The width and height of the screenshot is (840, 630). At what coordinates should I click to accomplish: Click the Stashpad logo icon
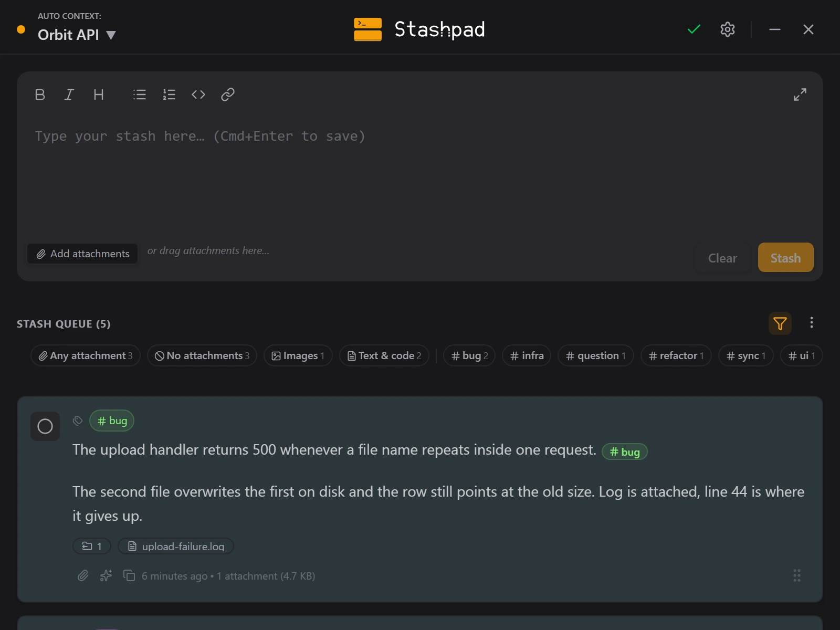(x=367, y=29)
